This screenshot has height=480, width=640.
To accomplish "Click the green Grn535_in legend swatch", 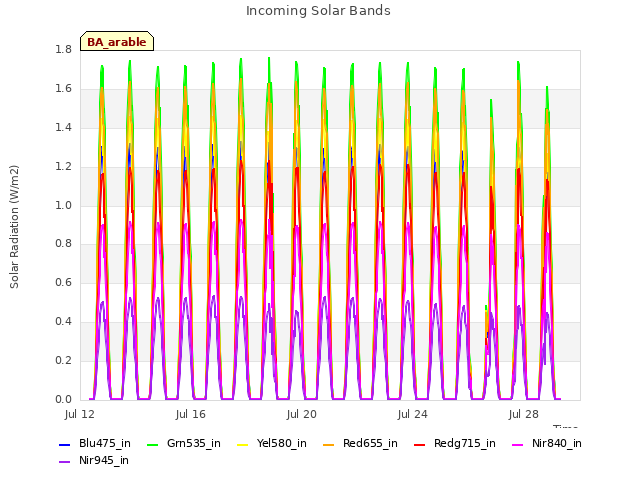I will coord(152,444).
